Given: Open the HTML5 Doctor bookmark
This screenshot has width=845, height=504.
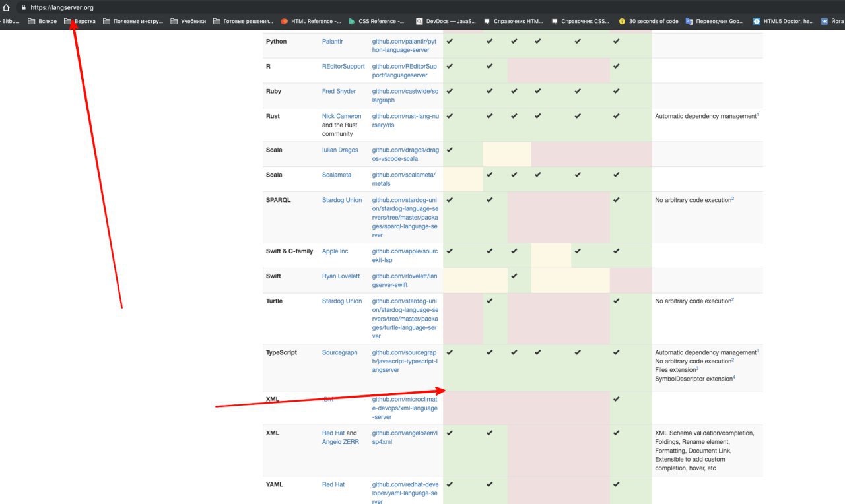Looking at the screenshot, I should (784, 21).
